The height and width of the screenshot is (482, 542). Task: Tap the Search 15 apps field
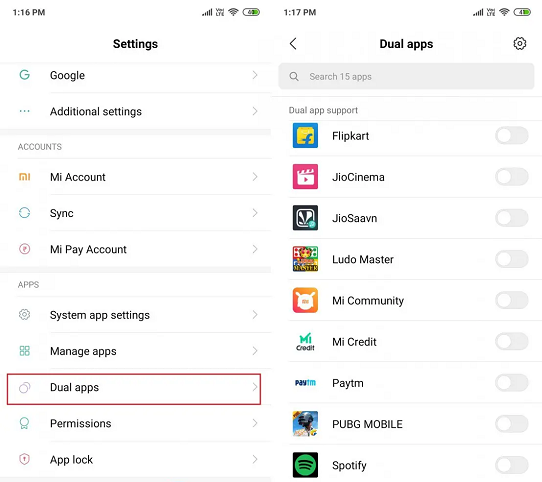[x=406, y=76]
